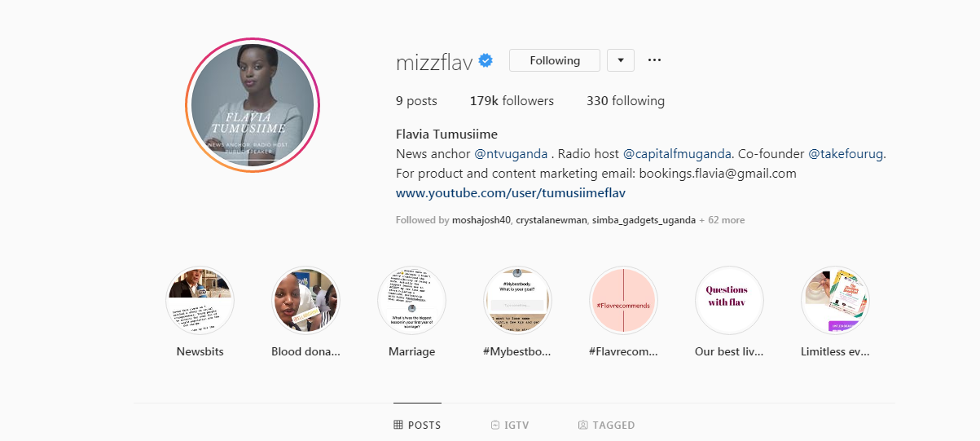Open the mizzflav profile picture story
The height and width of the screenshot is (441, 980).
253,107
